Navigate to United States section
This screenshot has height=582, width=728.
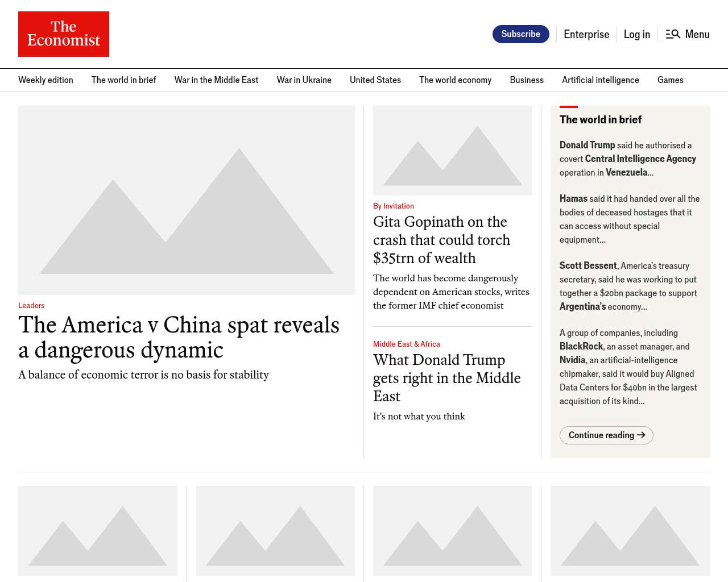pos(375,80)
